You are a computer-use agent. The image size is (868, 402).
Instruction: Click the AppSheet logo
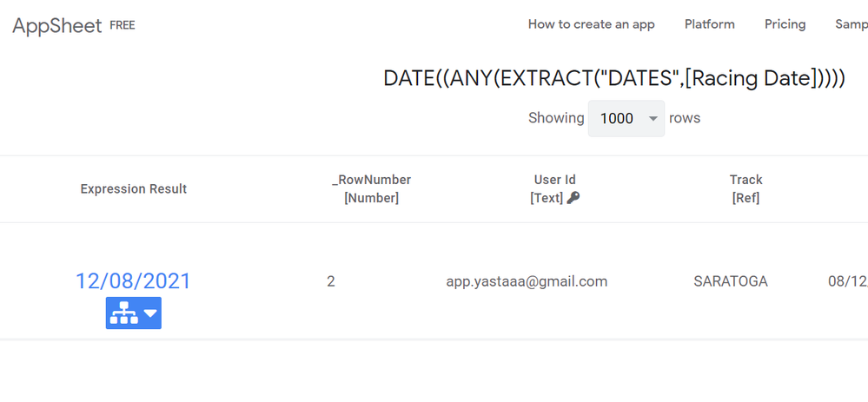(57, 25)
